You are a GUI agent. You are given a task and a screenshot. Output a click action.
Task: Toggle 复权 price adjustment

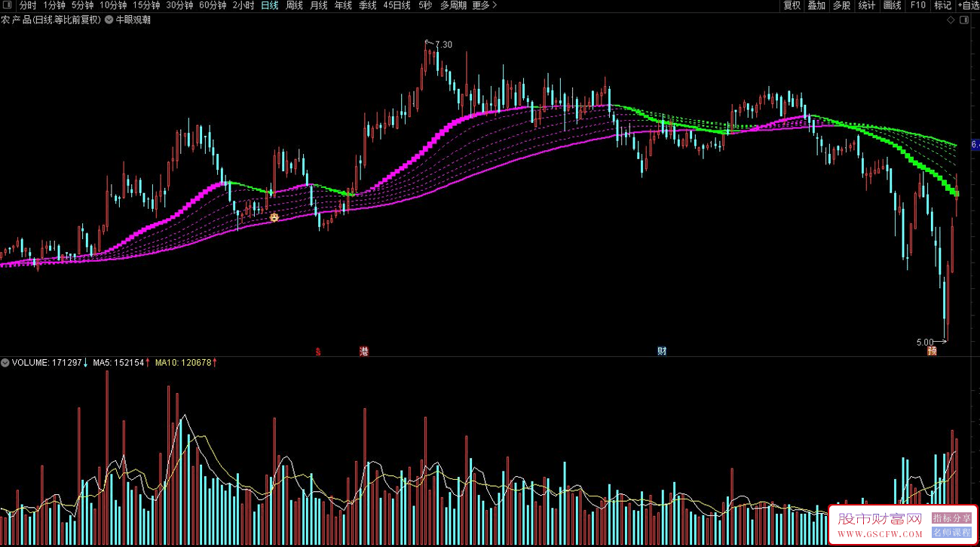coord(792,5)
